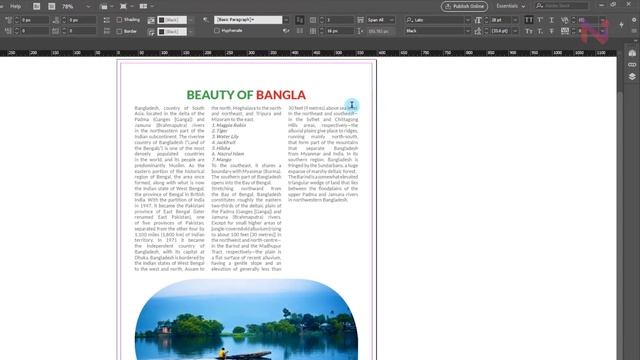
Task: Click the Publish Online button
Action: (464, 6)
